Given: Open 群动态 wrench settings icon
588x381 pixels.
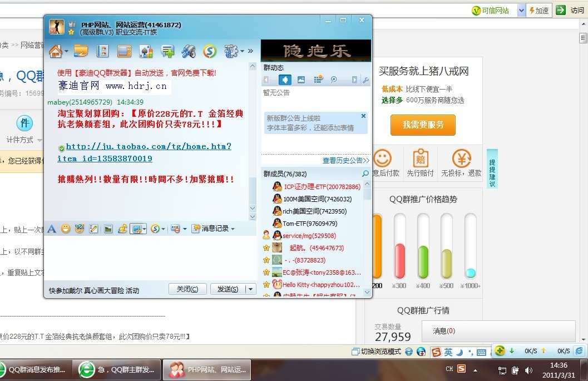Looking at the screenshot, I should click(x=365, y=80).
